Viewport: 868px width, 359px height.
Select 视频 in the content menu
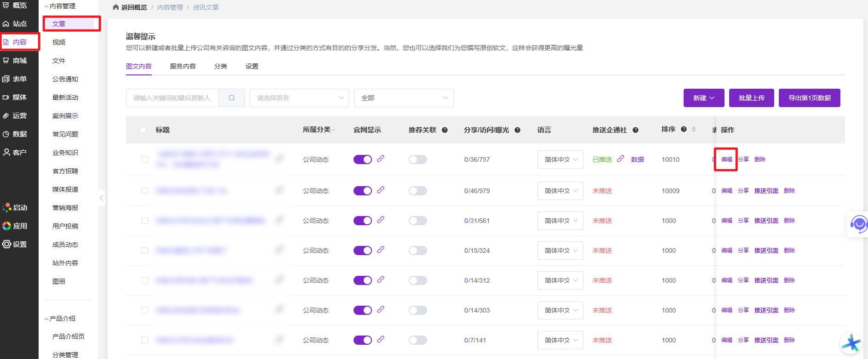coord(59,42)
